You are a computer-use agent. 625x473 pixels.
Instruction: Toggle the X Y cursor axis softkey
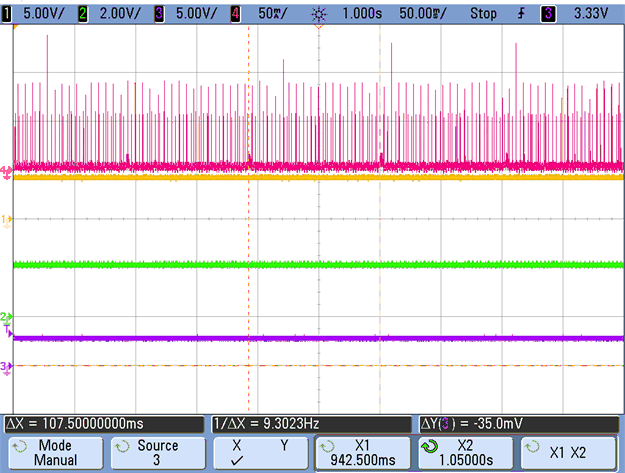[x=261, y=453]
